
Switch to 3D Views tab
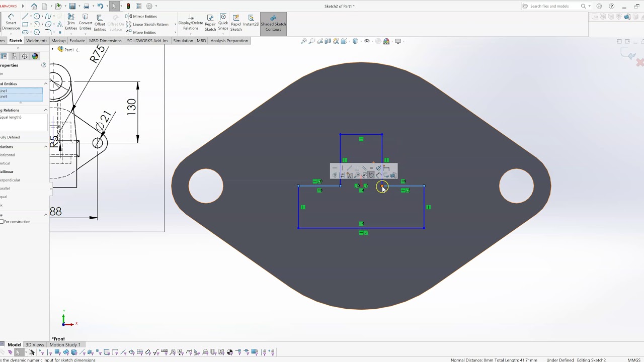(35, 345)
